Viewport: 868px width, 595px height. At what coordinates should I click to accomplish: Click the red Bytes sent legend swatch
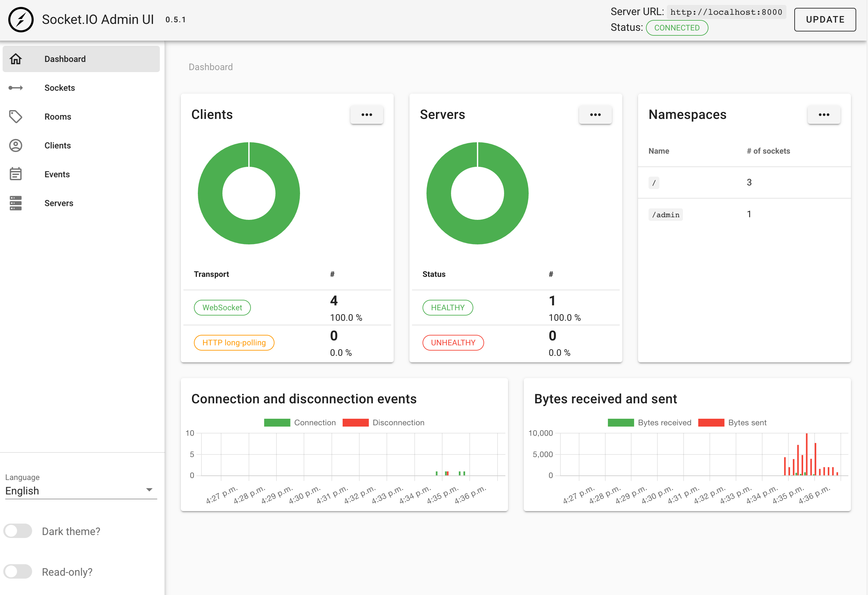[x=711, y=422]
